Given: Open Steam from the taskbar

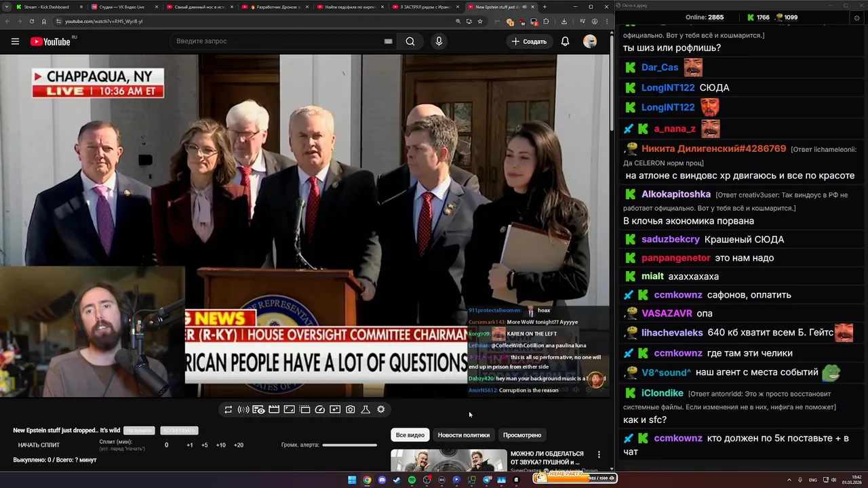Looking at the screenshot, I should tap(397, 480).
